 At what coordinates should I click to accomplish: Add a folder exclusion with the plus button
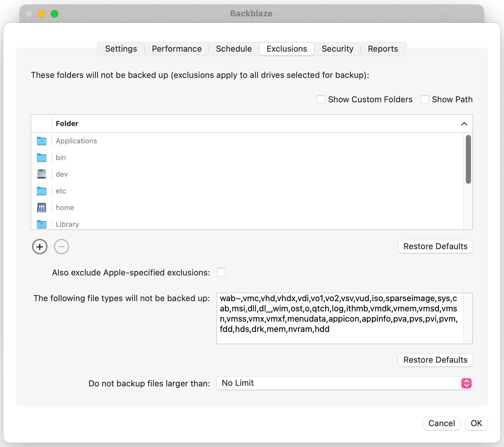point(40,247)
